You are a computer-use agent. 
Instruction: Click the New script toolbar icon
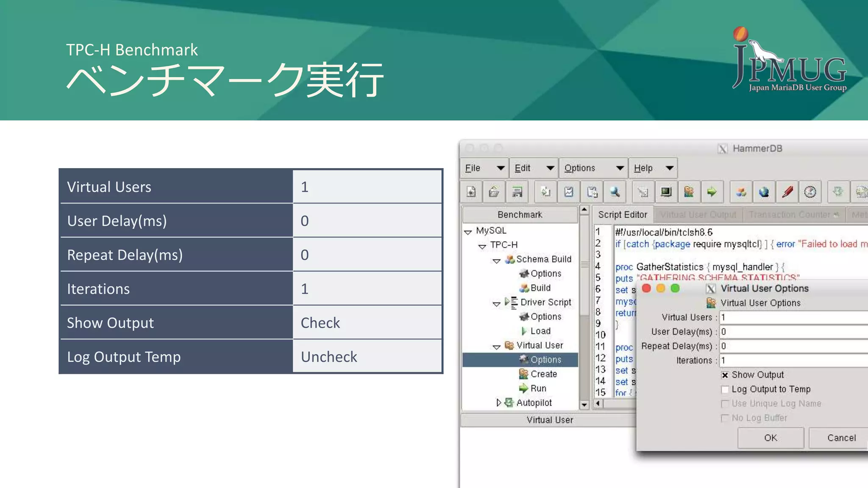pos(471,192)
